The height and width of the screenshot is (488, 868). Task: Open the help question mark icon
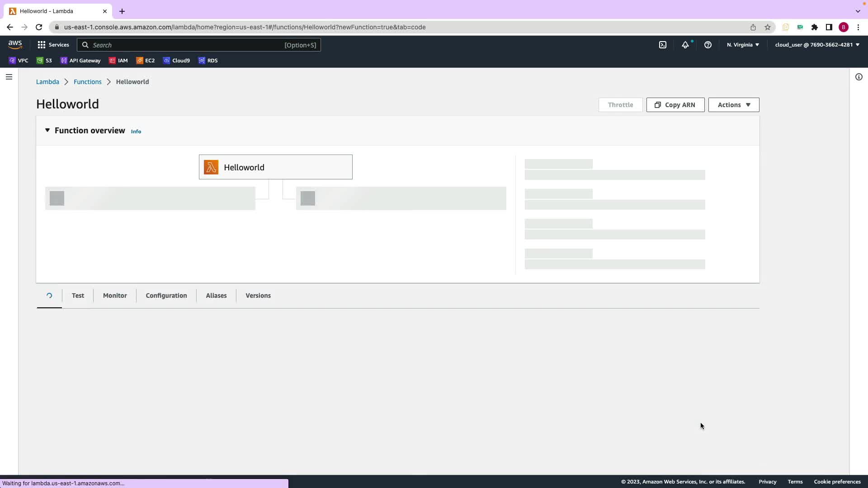[x=708, y=45]
